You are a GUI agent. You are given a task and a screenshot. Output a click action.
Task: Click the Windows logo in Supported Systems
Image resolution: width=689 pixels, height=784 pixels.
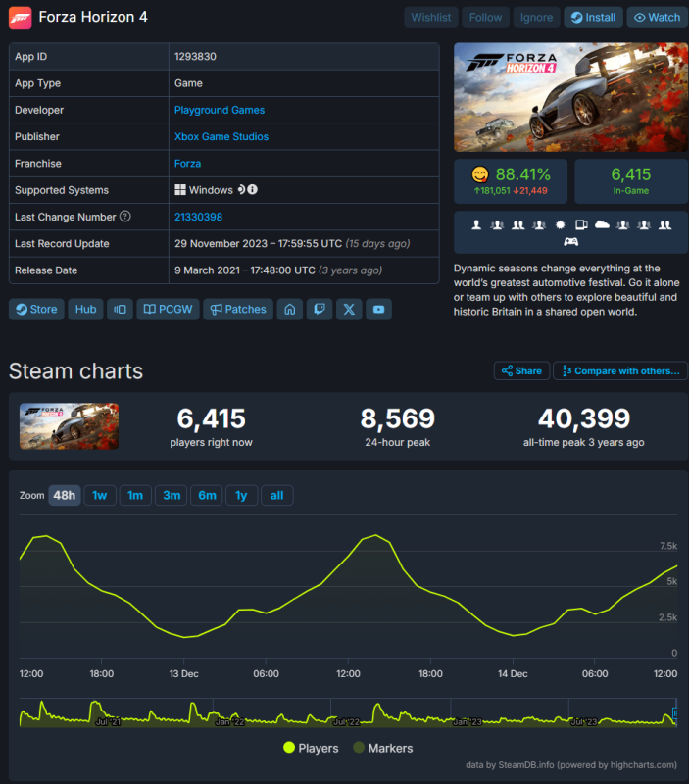pos(180,189)
